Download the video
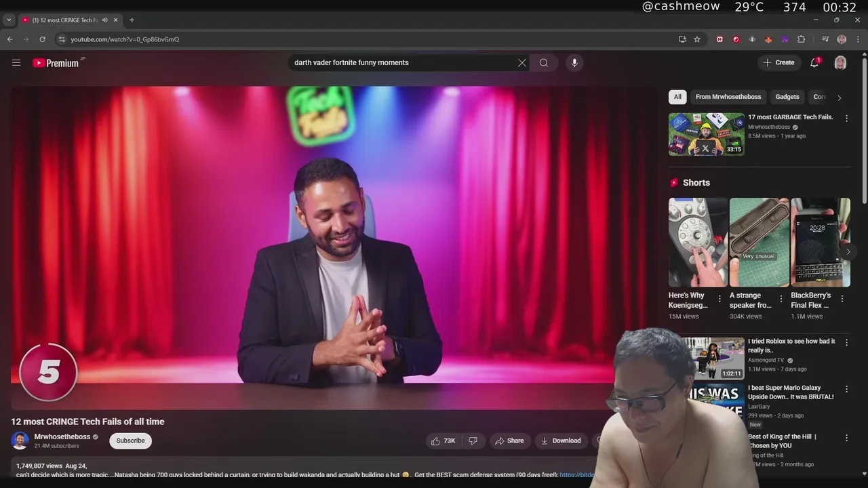The image size is (868, 488). (x=560, y=441)
